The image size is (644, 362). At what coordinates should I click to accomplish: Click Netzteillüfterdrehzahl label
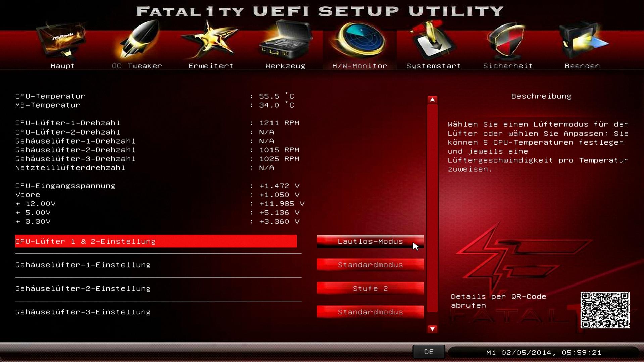point(70,168)
